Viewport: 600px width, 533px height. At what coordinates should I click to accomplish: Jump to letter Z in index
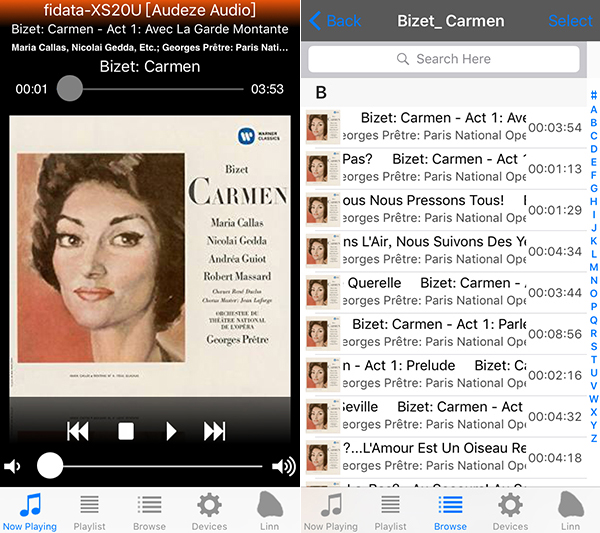(x=593, y=438)
